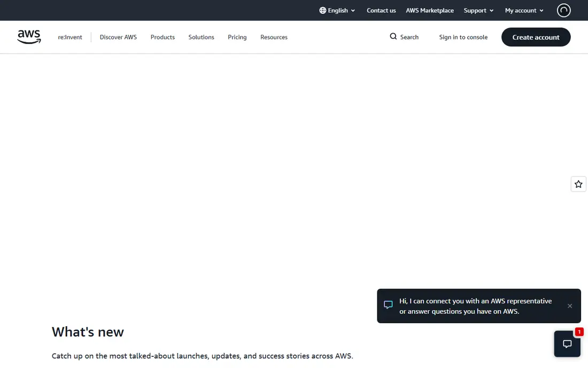Click the circular profile icon
Image resolution: width=588 pixels, height=368 pixels.
pyautogui.click(x=563, y=11)
